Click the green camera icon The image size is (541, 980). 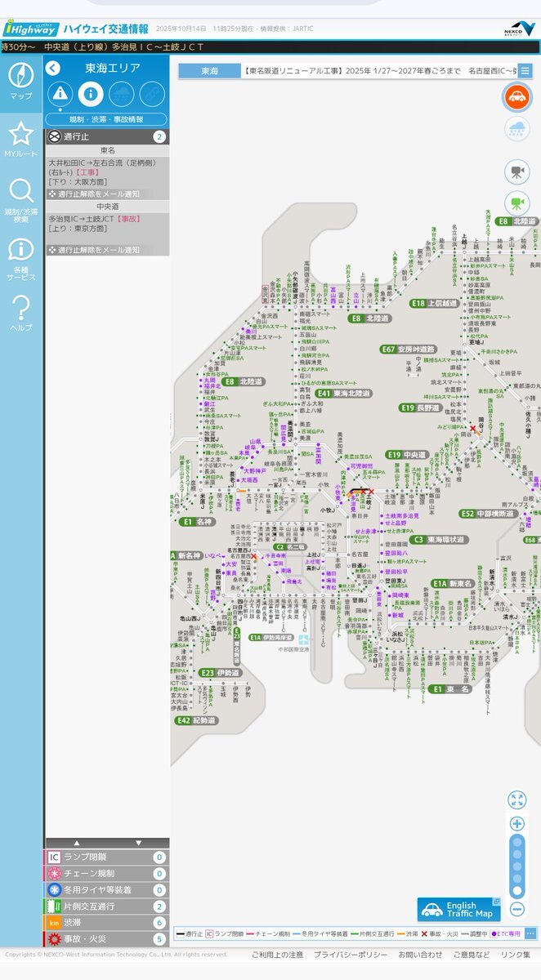tap(516, 203)
